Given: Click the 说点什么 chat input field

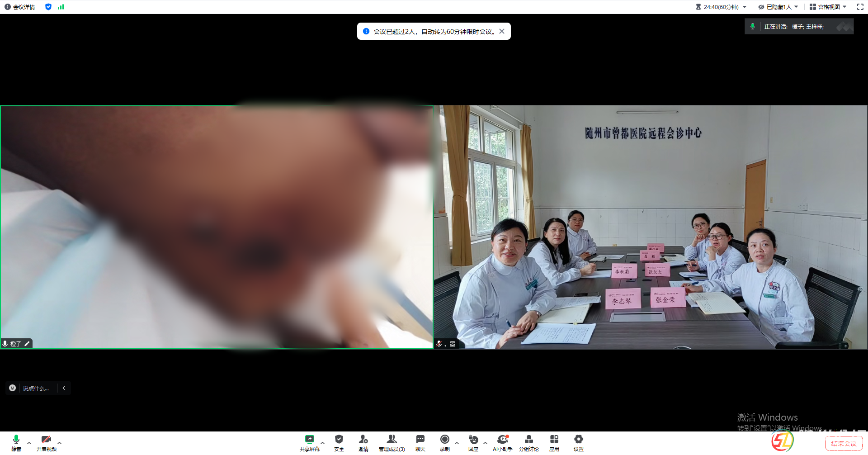Looking at the screenshot, I should [x=36, y=388].
